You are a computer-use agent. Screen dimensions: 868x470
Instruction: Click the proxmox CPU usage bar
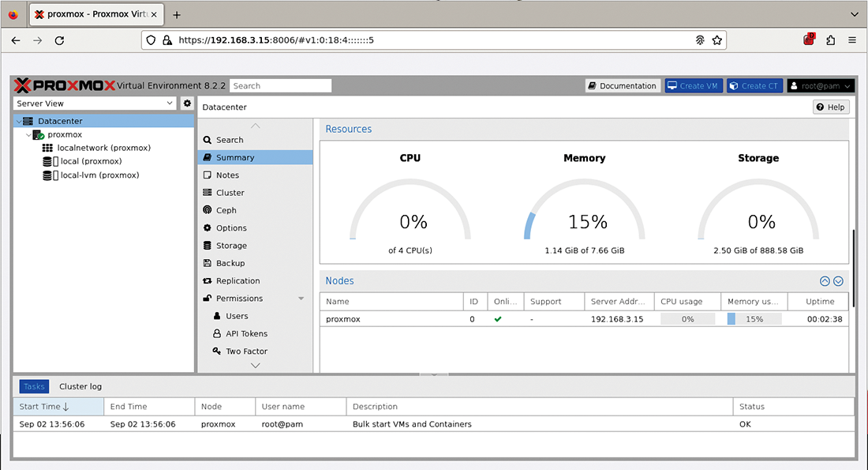pyautogui.click(x=687, y=319)
